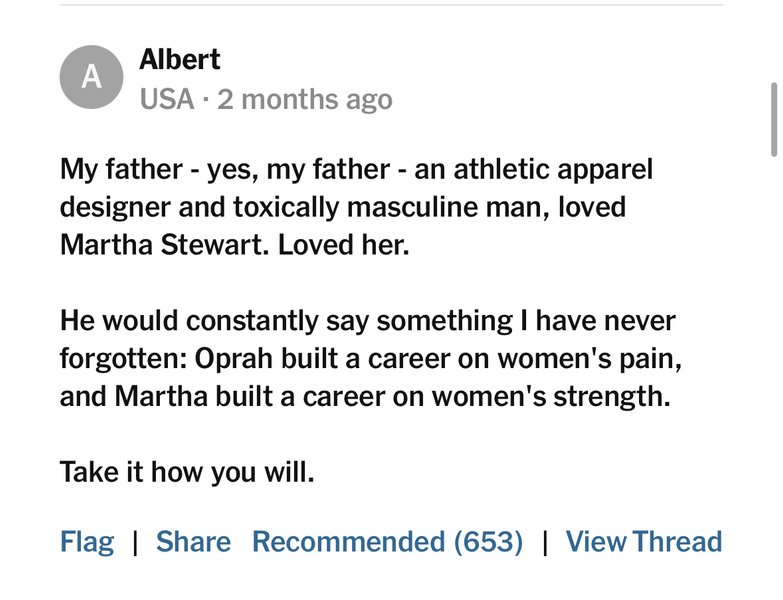Share Albert's comment

[193, 542]
